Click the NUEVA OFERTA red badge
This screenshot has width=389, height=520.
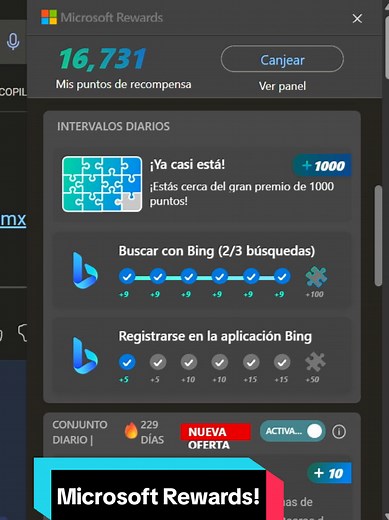click(215, 432)
